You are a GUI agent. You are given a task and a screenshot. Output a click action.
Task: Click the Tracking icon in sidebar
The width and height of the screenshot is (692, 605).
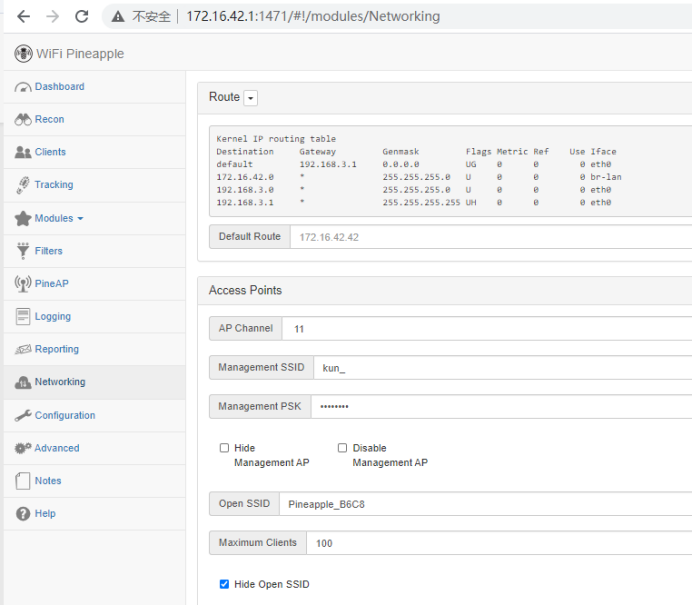[x=24, y=185]
